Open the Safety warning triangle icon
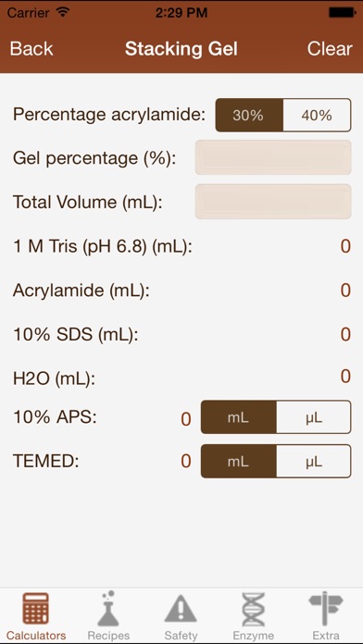 click(x=181, y=609)
